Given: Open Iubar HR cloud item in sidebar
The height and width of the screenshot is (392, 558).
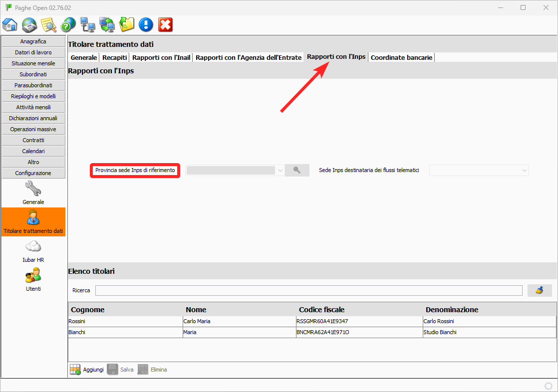Looking at the screenshot, I should 33,250.
